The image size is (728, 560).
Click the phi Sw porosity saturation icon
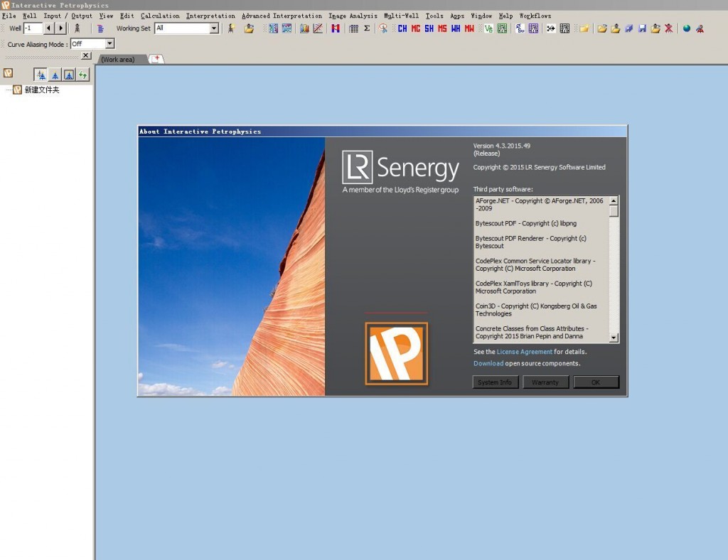pos(520,28)
